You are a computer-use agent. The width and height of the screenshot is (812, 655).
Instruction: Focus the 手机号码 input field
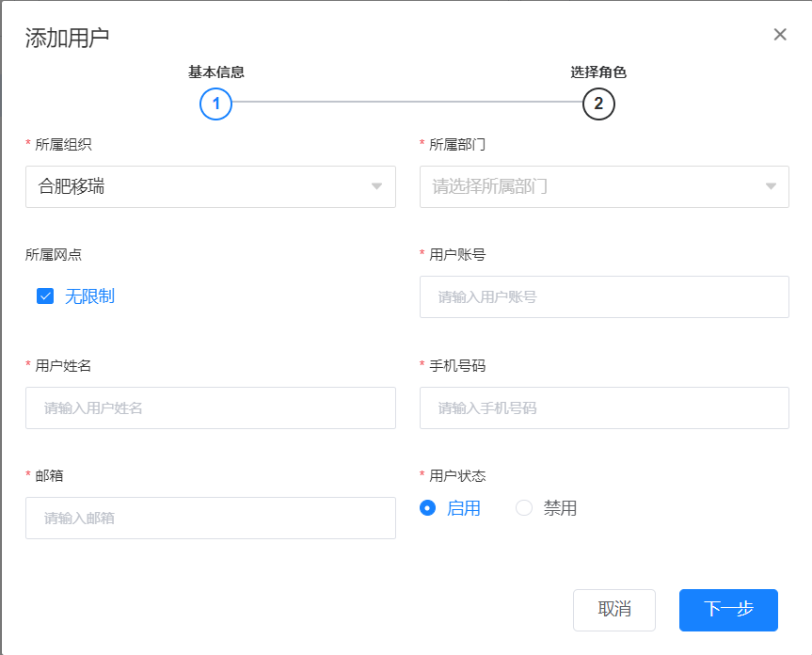[604, 407]
